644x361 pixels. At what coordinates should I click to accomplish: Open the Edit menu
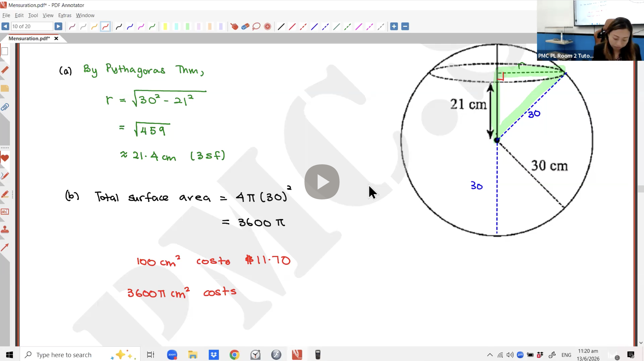pyautogui.click(x=19, y=15)
